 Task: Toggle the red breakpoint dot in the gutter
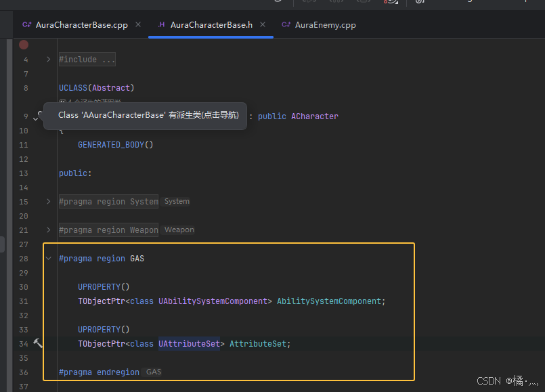23,44
